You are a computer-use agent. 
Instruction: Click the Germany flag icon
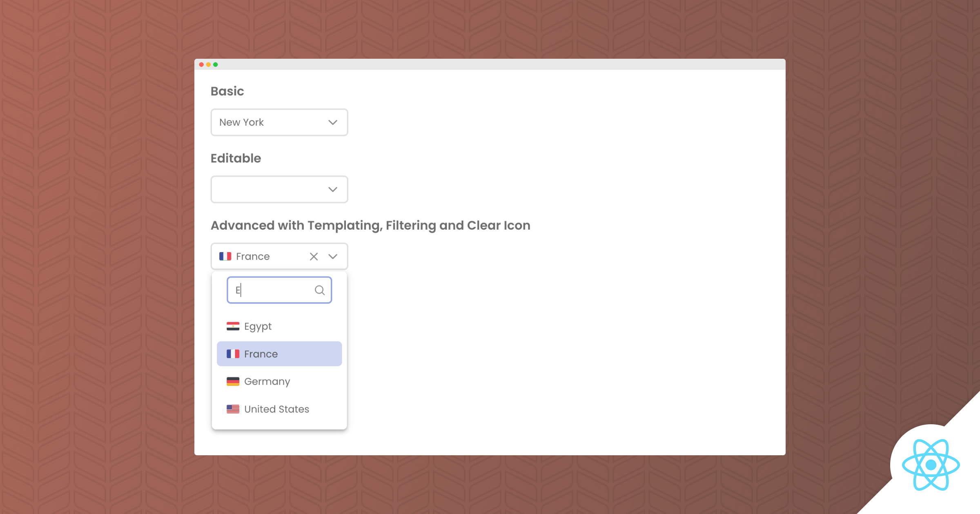(x=232, y=381)
